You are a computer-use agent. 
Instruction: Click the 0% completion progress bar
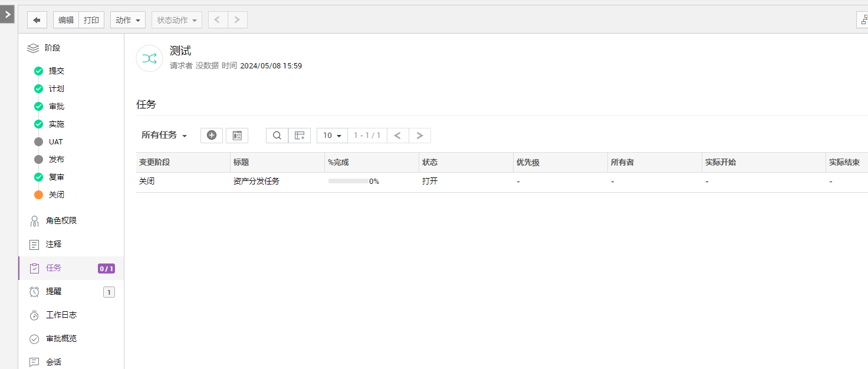click(x=348, y=182)
